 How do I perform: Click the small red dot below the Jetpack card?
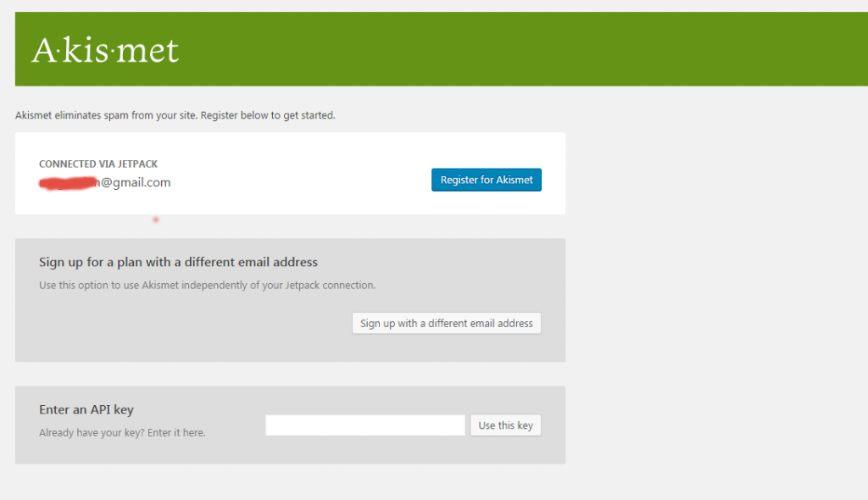156,220
